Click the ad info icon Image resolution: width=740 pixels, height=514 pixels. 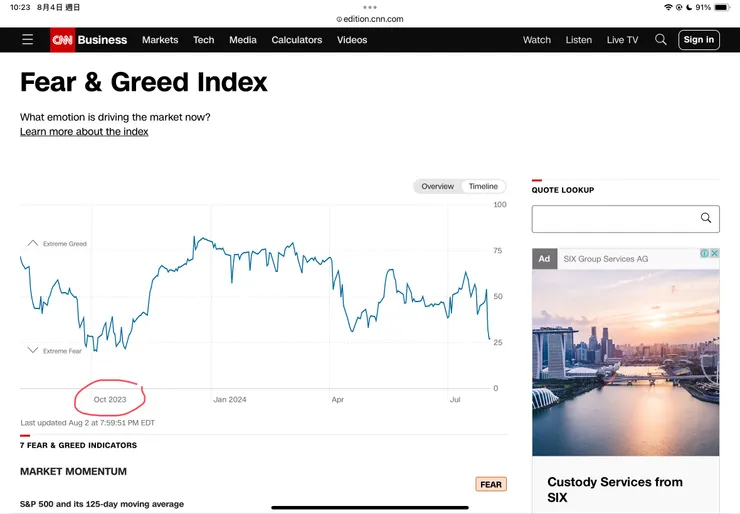coord(704,254)
